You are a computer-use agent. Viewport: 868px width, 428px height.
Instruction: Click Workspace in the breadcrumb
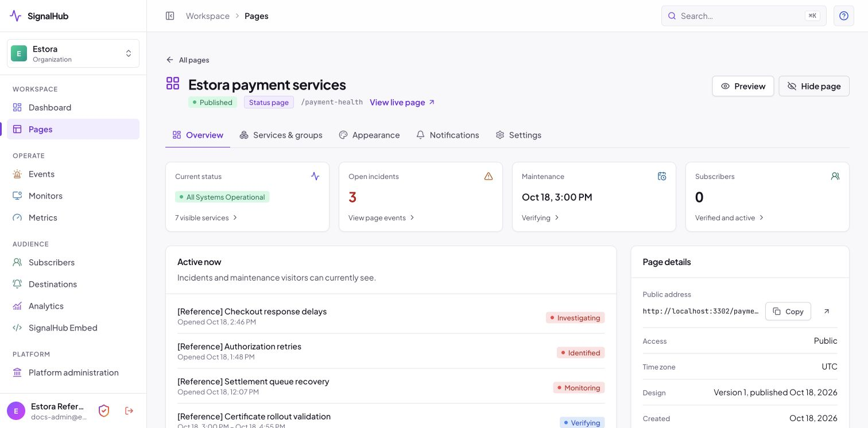click(x=208, y=16)
